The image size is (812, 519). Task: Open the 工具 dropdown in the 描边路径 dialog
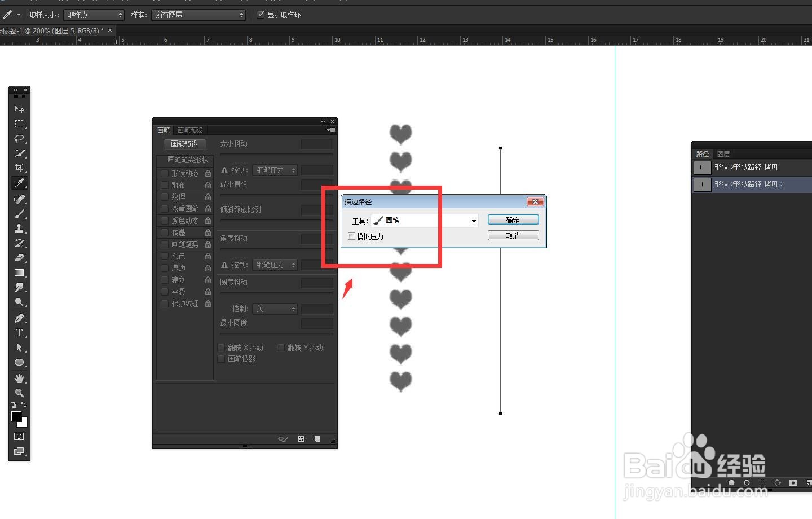point(473,220)
